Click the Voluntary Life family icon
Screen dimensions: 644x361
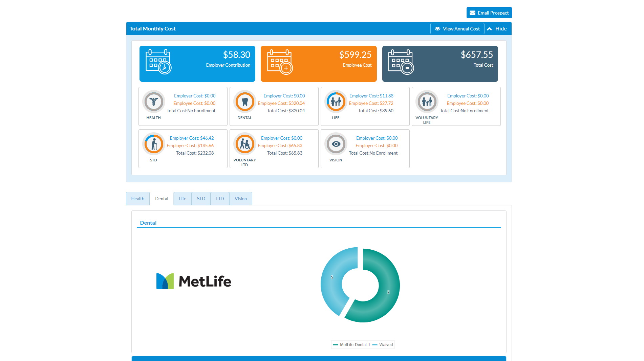(427, 101)
